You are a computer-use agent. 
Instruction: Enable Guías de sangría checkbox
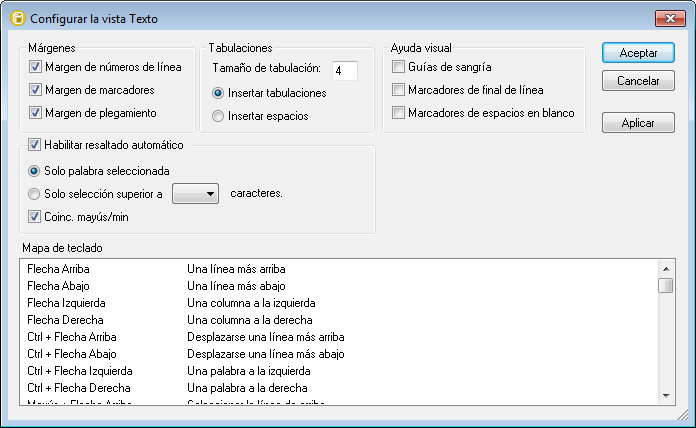point(398,67)
